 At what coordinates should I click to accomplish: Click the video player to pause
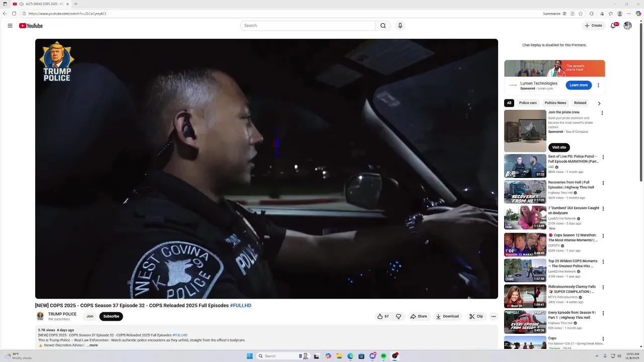click(x=267, y=169)
